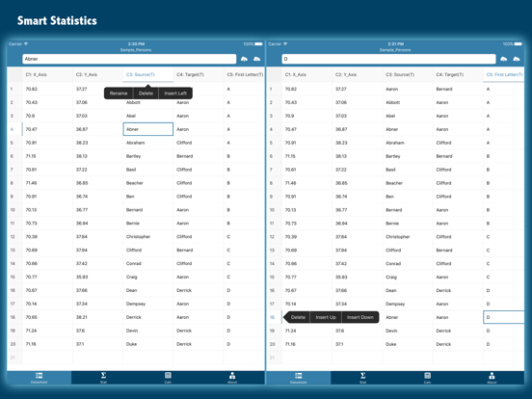532x399 pixels.
Task: Select cell 'Dempsey' in left screen
Action: coord(147,304)
